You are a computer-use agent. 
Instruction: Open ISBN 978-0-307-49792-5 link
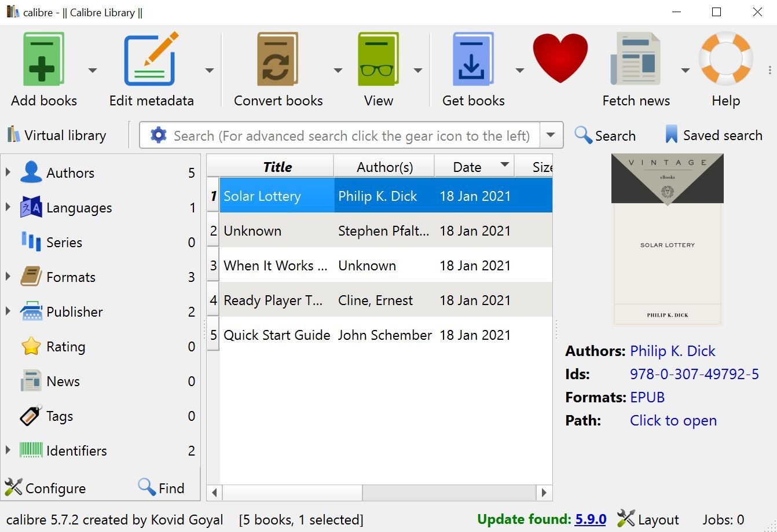(x=694, y=374)
